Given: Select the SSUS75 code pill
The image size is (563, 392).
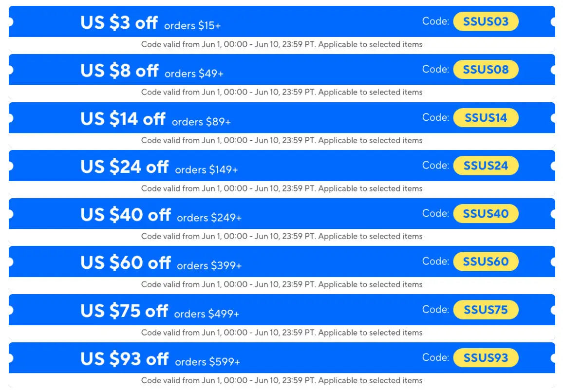Looking at the screenshot, I should point(486,309).
